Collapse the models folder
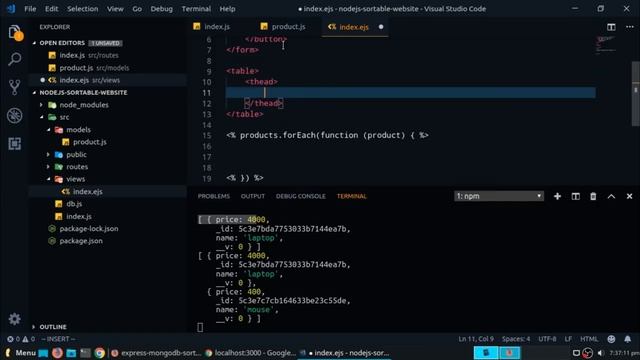Image resolution: width=640 pixels, height=360 pixels. [x=48, y=130]
